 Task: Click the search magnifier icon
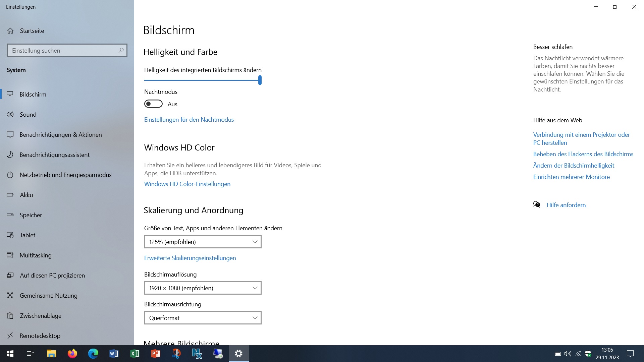(121, 50)
